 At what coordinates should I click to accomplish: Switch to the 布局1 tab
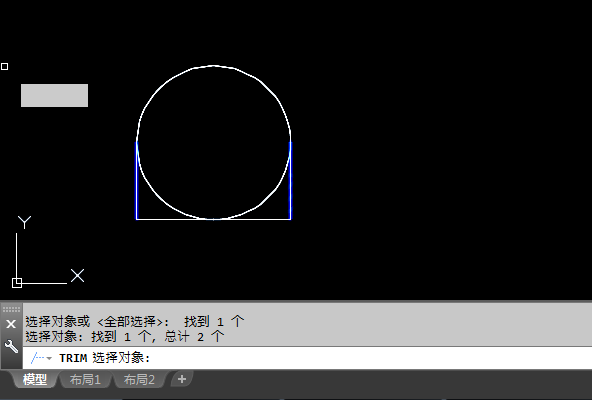pyautogui.click(x=85, y=380)
